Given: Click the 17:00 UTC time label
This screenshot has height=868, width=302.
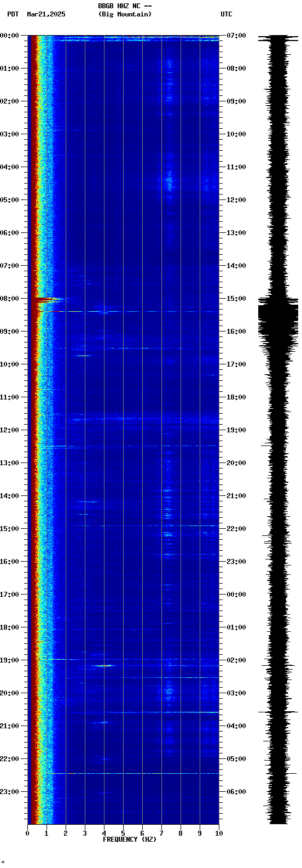Looking at the screenshot, I should click(236, 364).
